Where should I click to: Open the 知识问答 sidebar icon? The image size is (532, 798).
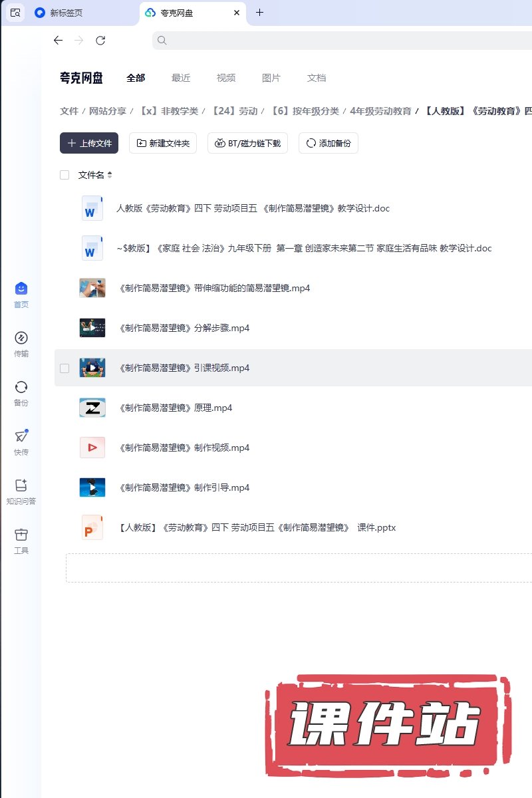pos(21,485)
